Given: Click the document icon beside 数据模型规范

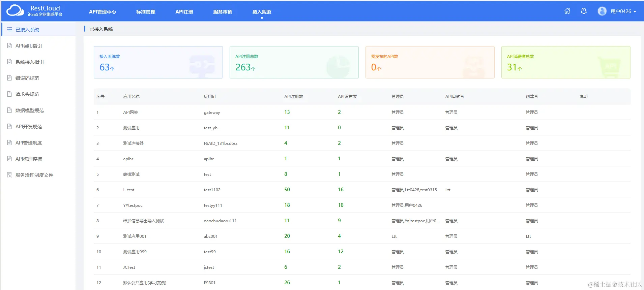Looking at the screenshot, I should tap(9, 110).
